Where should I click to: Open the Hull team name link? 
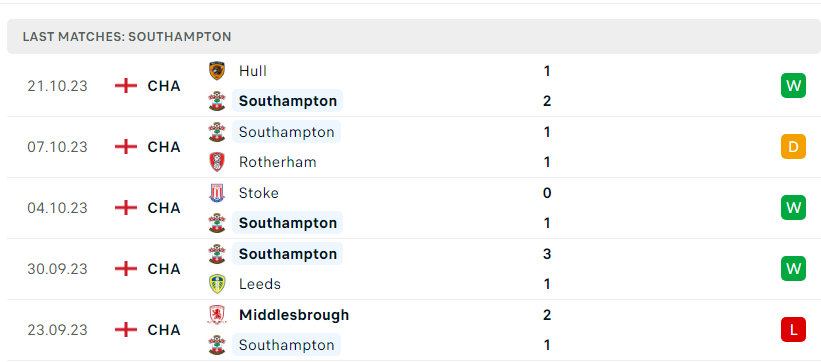(252, 71)
